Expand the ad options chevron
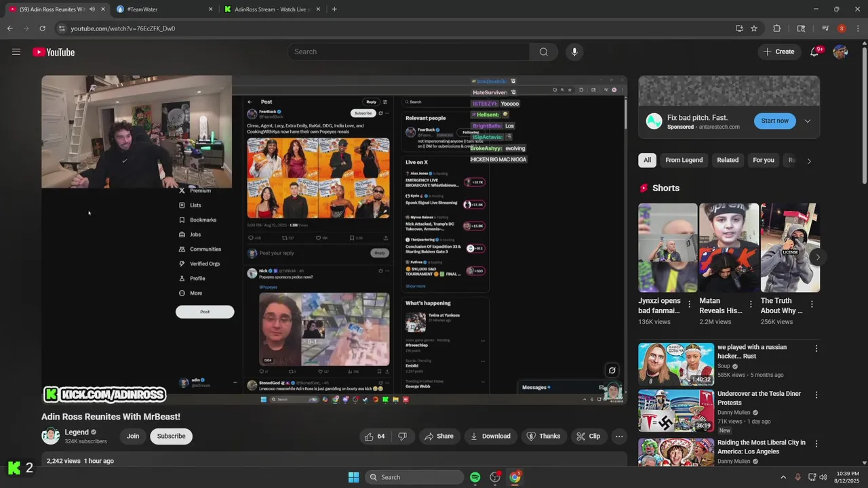The image size is (868, 488). pos(808,121)
